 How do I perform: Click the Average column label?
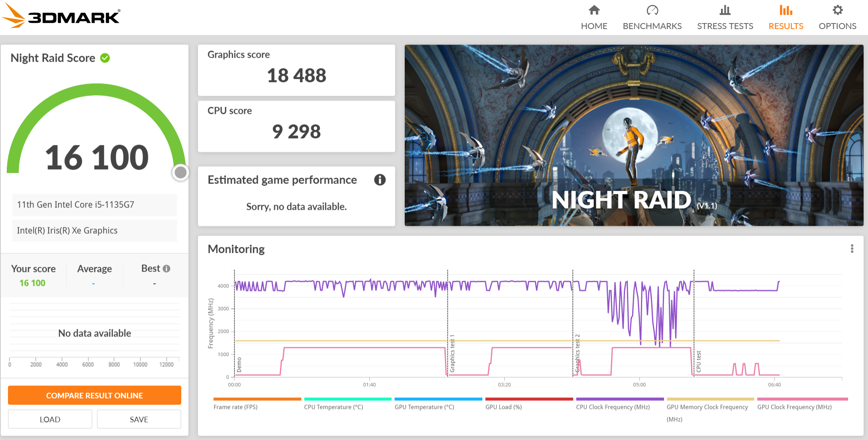click(x=94, y=269)
